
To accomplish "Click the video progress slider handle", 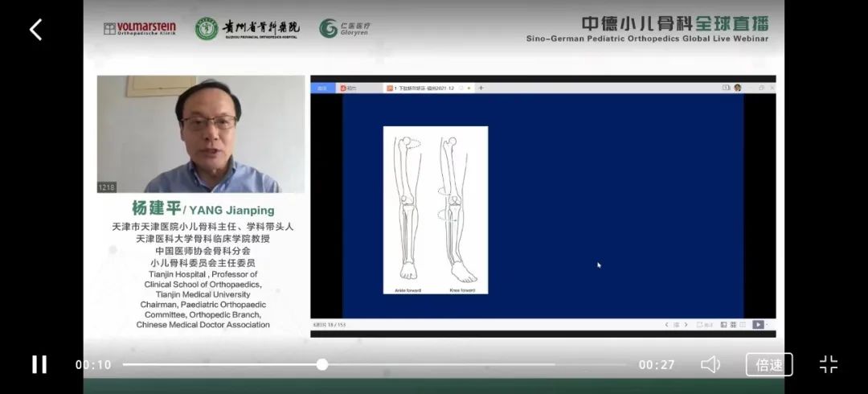I will point(322,364).
